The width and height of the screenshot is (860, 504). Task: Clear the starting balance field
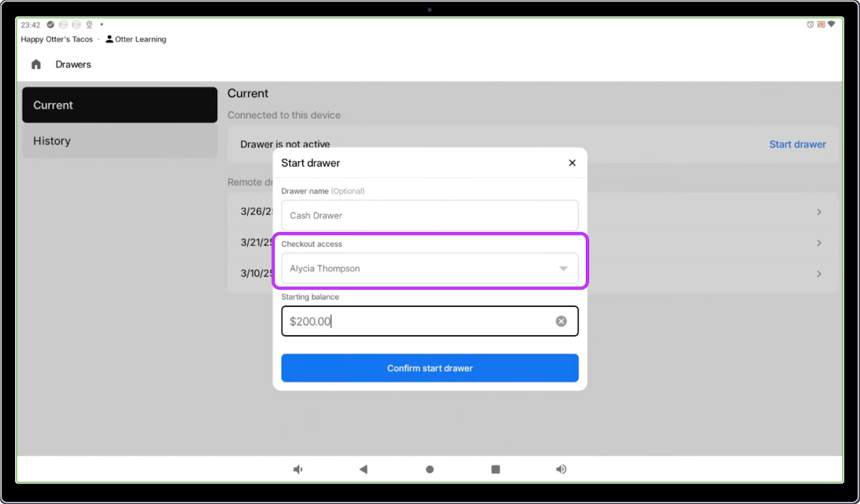coord(561,321)
